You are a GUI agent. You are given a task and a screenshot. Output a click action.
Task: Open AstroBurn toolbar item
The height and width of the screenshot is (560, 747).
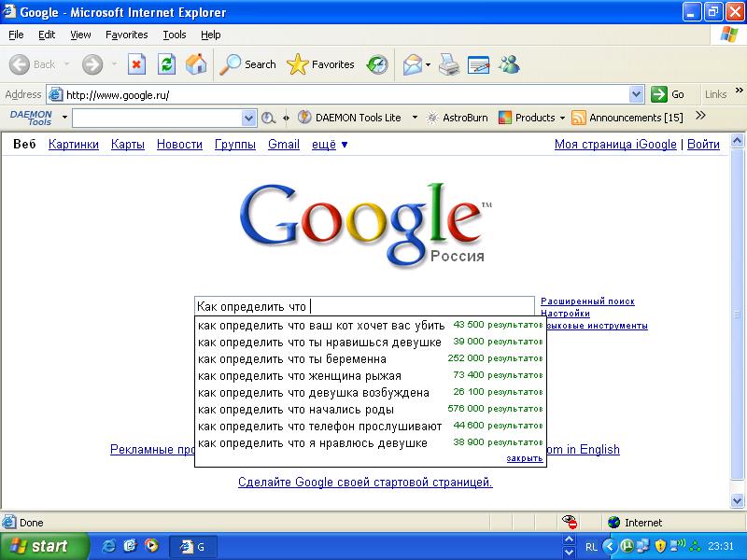point(458,118)
